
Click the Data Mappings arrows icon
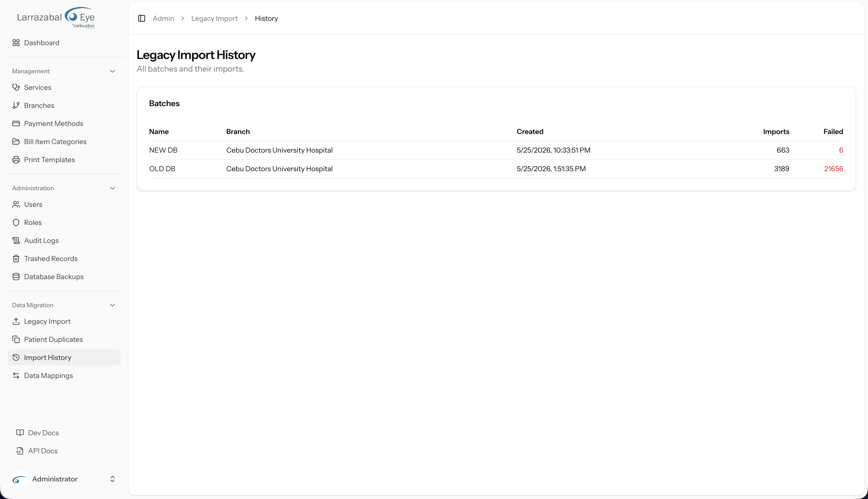16,376
